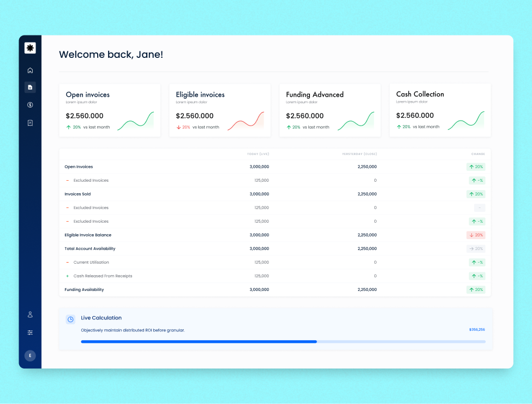Open the user profile icon in sidebar

(30, 314)
